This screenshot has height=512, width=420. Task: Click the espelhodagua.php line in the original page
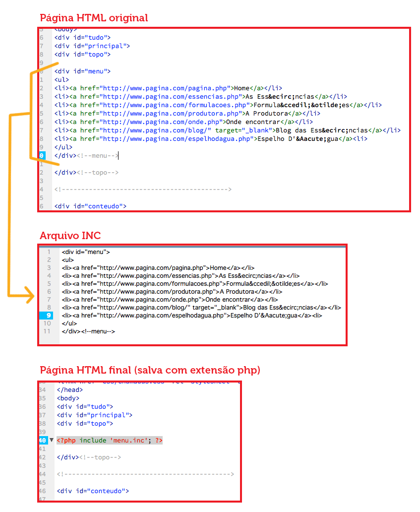pos(211,139)
